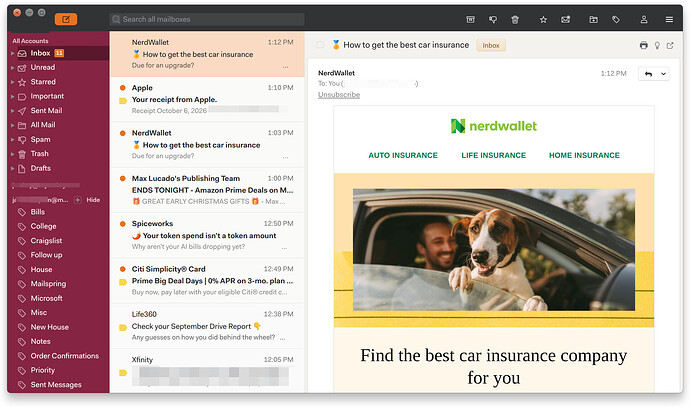
Task: Reply using the arrow icon in message
Action: [x=648, y=74]
